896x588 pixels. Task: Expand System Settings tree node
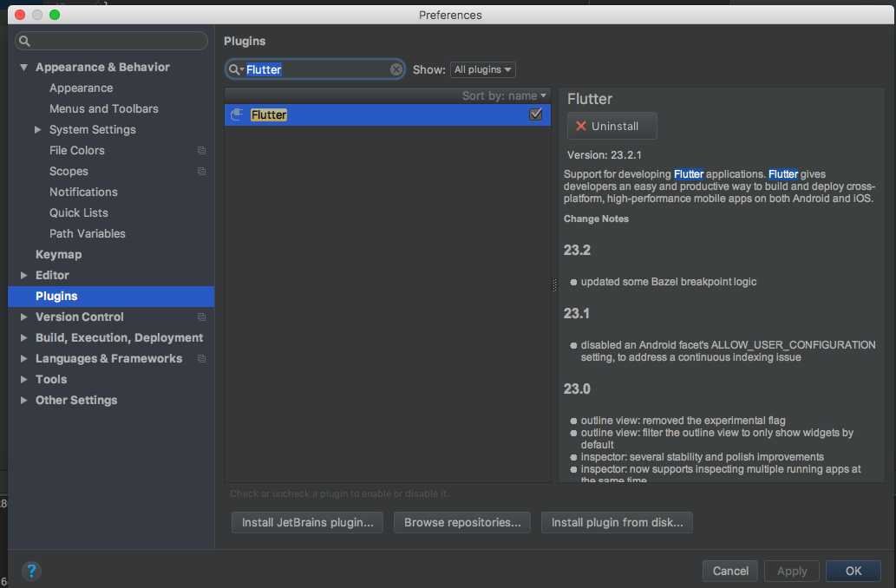point(37,130)
